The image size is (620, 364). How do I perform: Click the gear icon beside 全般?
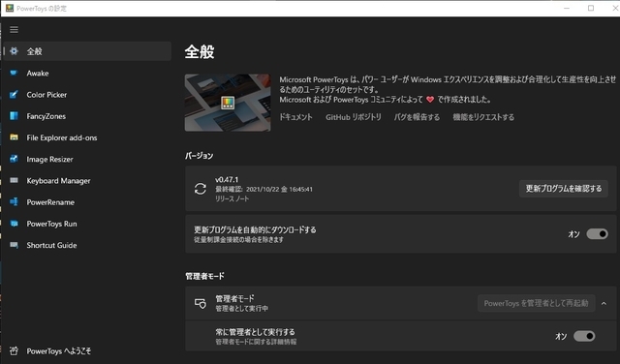click(x=14, y=51)
